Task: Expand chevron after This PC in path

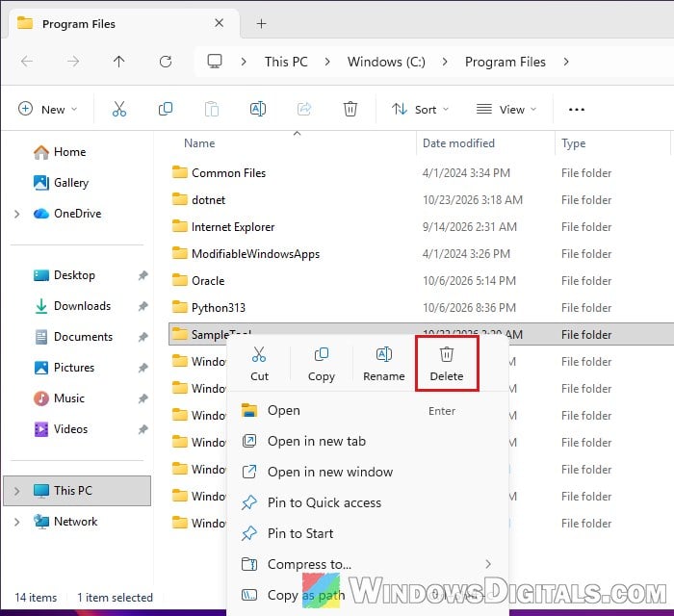Action: tap(327, 62)
